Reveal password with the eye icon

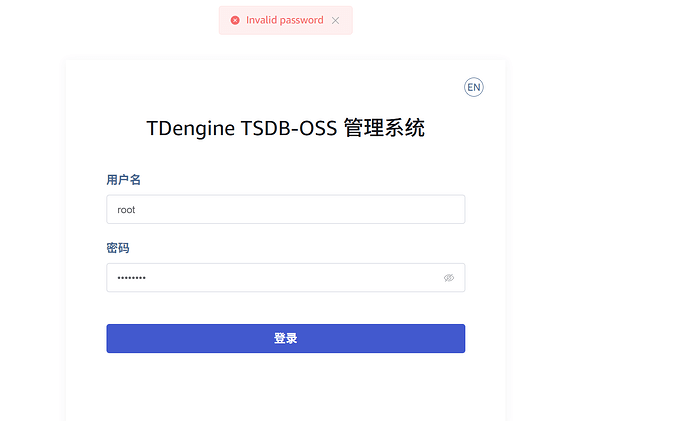tap(449, 277)
